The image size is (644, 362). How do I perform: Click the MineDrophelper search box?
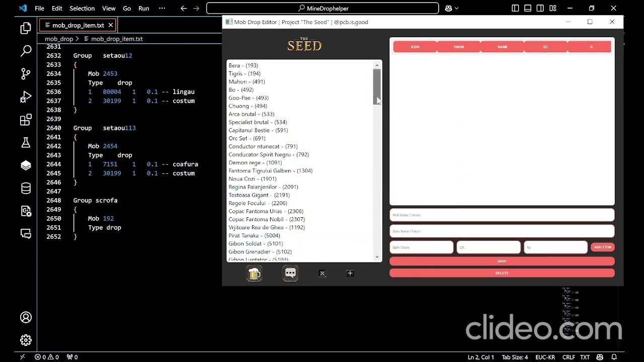tap(323, 8)
